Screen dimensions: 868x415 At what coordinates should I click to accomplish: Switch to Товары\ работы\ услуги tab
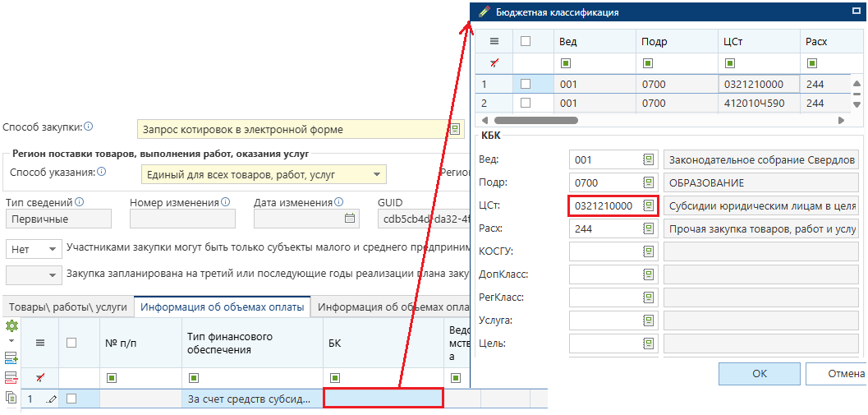pos(68,307)
